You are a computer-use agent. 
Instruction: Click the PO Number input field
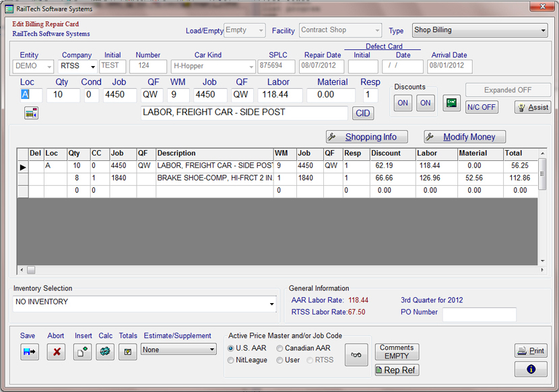pos(479,314)
